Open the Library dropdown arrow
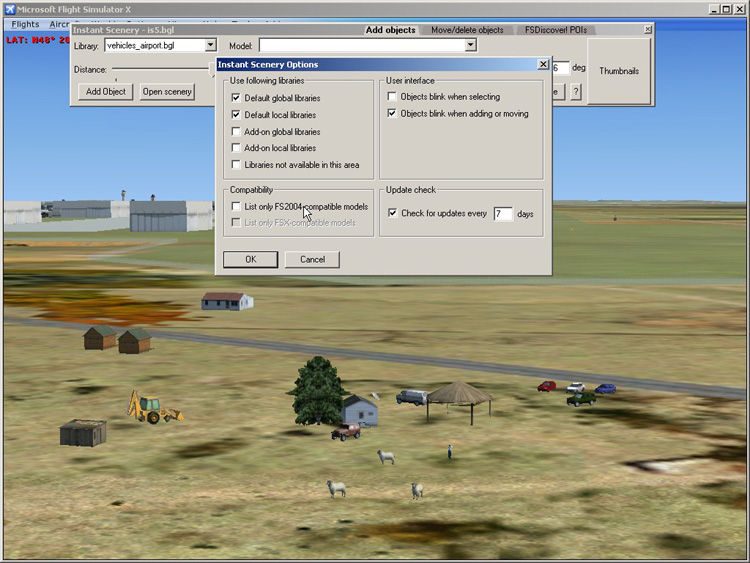The height and width of the screenshot is (563, 750). point(210,45)
